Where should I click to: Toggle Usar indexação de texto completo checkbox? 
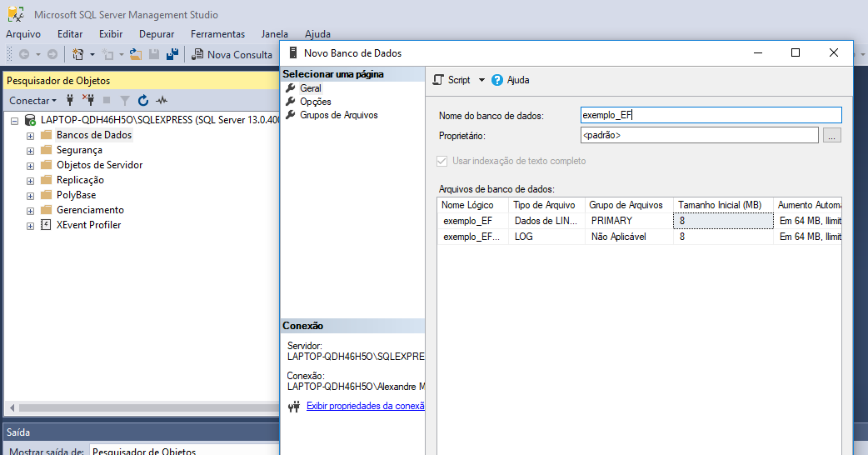pos(441,161)
